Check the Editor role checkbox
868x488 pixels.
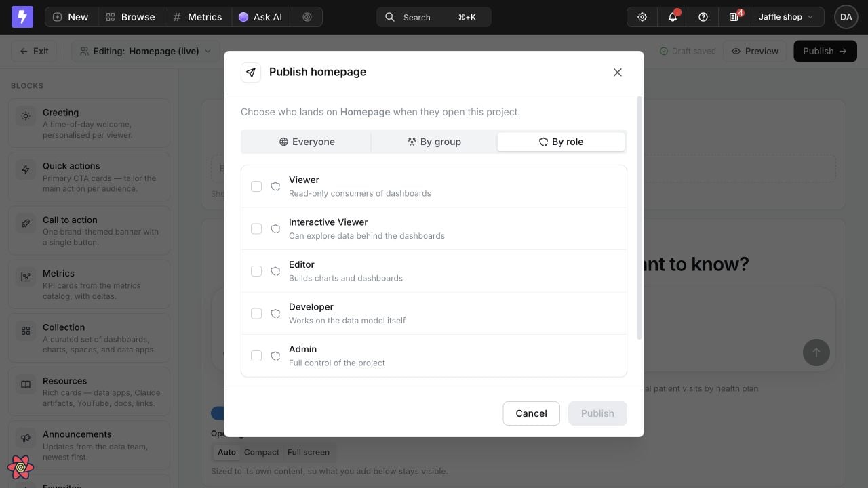256,271
